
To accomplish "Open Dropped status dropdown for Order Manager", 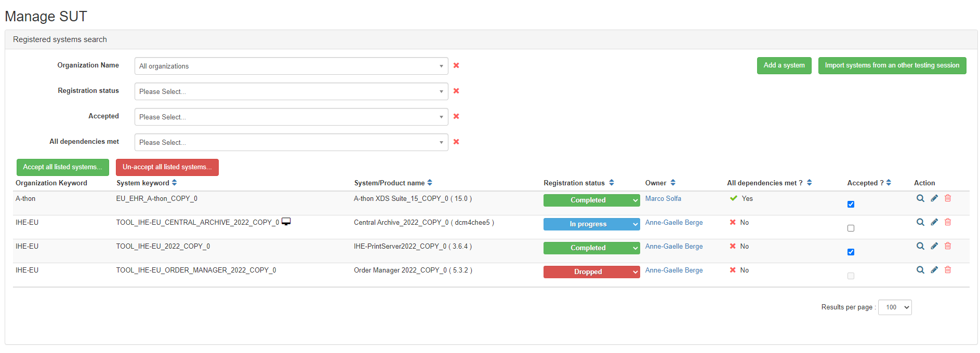I will pos(591,272).
